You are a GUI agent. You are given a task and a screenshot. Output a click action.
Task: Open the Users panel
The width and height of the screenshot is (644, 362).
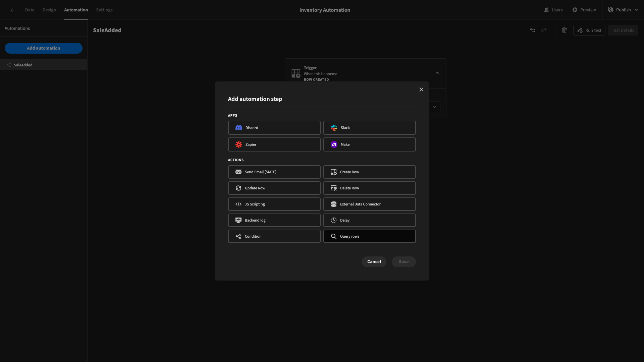(x=553, y=10)
